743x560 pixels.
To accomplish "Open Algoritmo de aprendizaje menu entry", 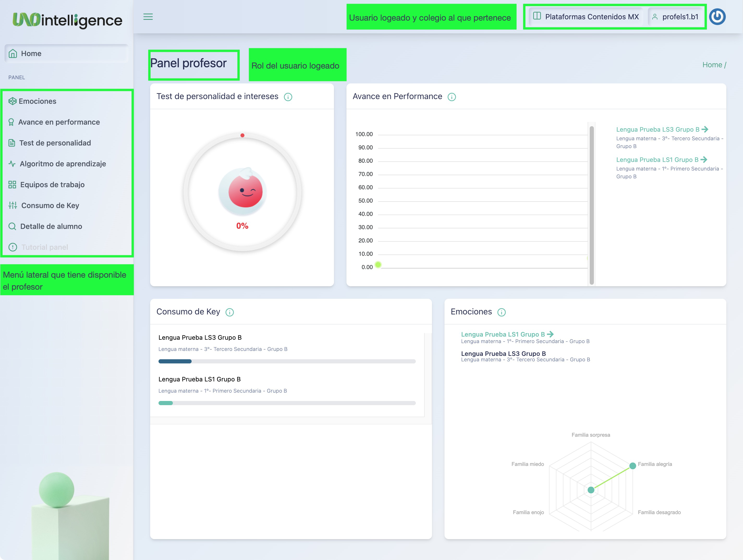I will coord(63,164).
